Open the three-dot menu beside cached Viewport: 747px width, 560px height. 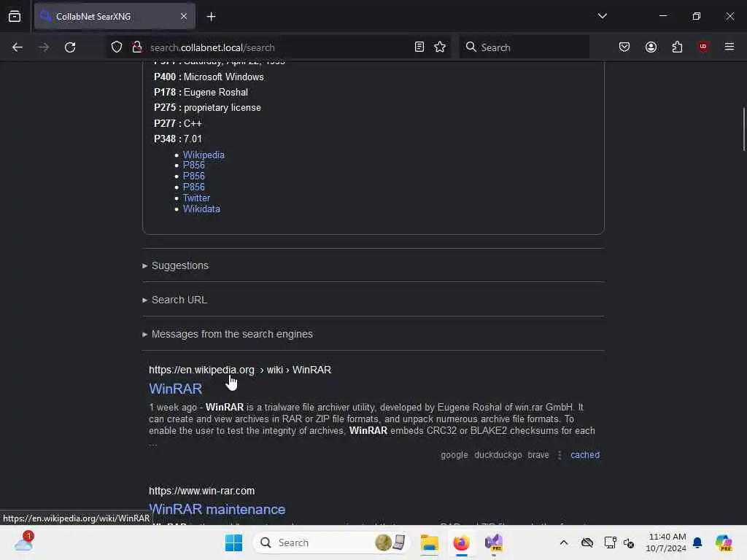pos(560,455)
